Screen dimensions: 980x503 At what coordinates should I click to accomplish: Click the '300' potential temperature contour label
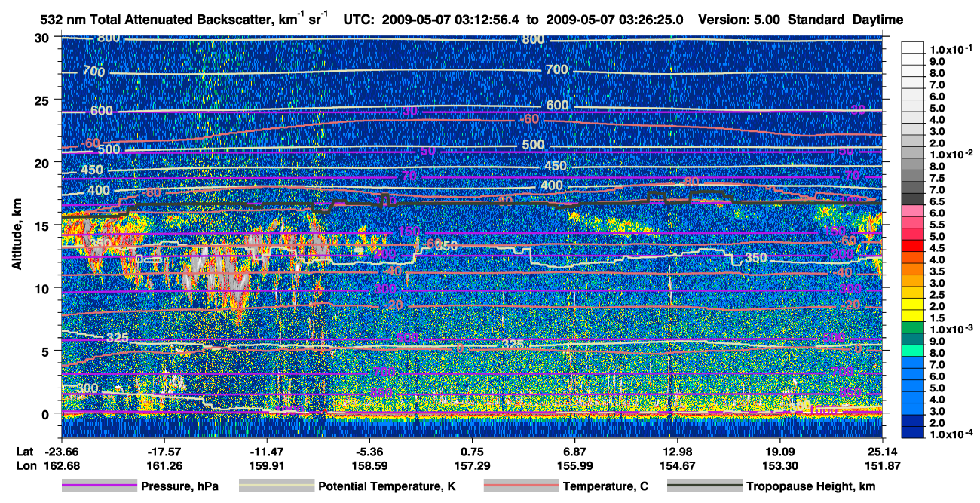(87, 388)
